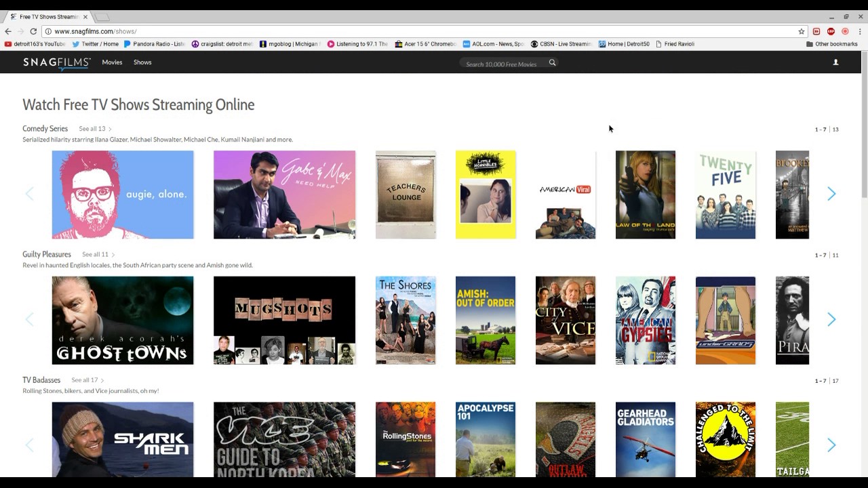The height and width of the screenshot is (488, 868).
Task: Click the SnagFilms logo
Action: [57, 63]
